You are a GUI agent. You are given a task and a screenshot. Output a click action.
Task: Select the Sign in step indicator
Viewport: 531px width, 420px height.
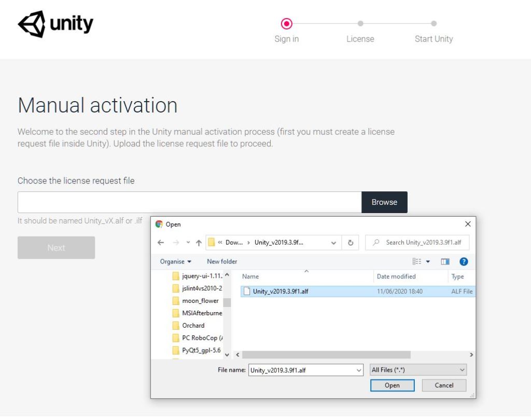tap(286, 24)
